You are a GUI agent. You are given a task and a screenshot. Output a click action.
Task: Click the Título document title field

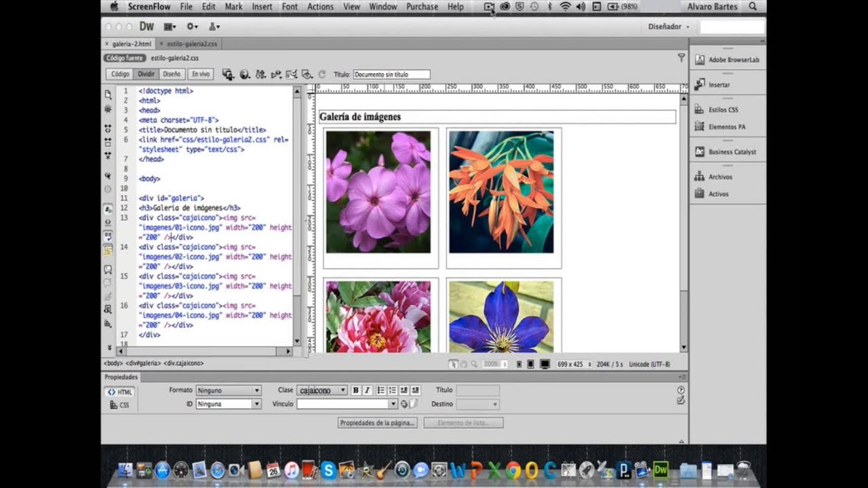click(391, 75)
